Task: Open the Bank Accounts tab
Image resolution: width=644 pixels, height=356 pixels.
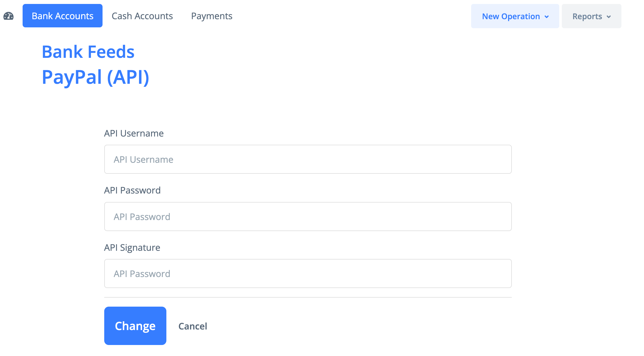Action: point(62,16)
